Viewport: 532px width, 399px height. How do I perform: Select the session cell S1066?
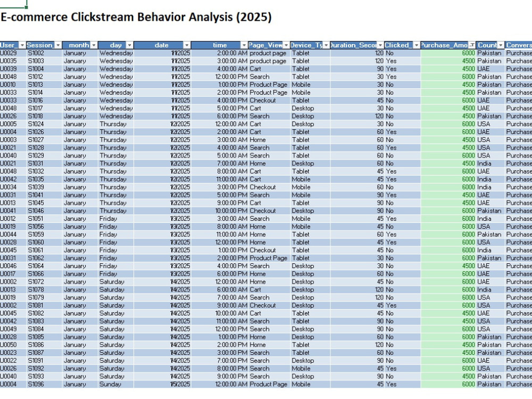coord(45,274)
